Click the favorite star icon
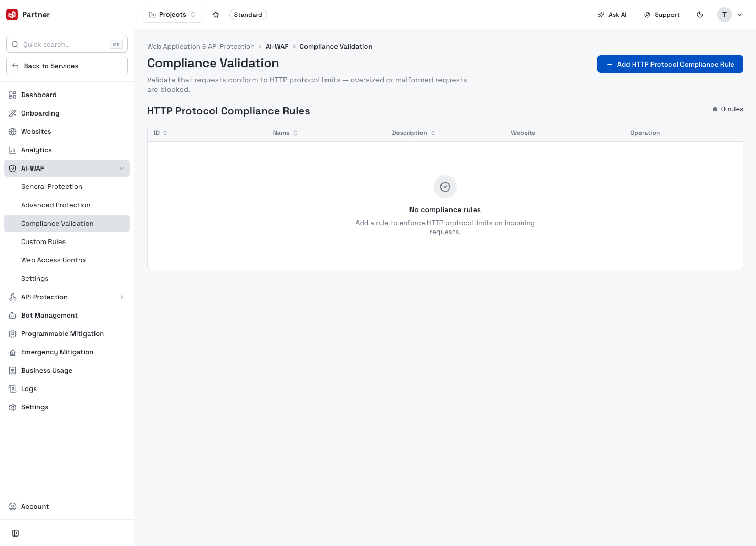Viewport: 756px width, 546px height. [216, 15]
